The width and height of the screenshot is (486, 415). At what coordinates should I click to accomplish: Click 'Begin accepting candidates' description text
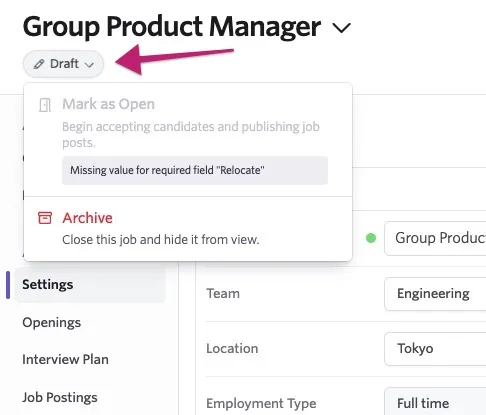(x=191, y=135)
